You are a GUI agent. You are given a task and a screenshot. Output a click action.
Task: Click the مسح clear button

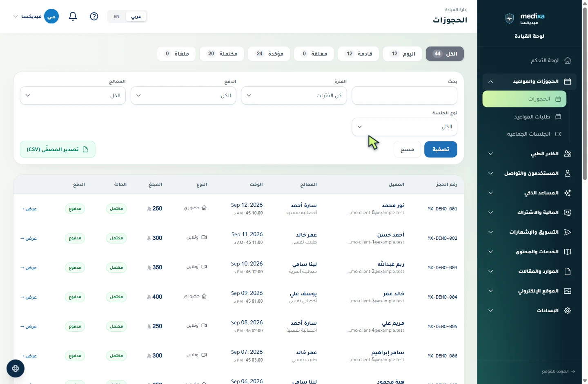(408, 150)
